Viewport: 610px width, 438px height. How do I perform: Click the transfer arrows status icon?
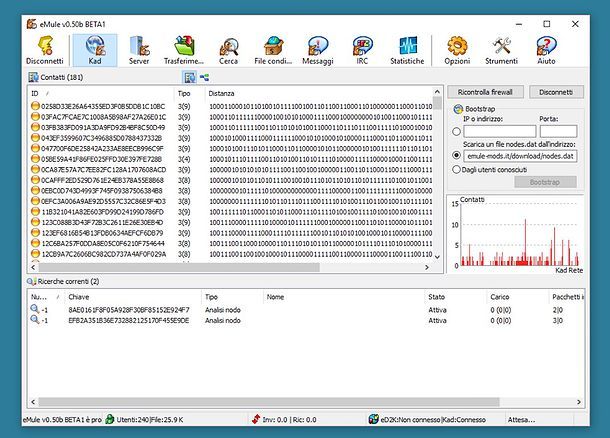coord(256,419)
